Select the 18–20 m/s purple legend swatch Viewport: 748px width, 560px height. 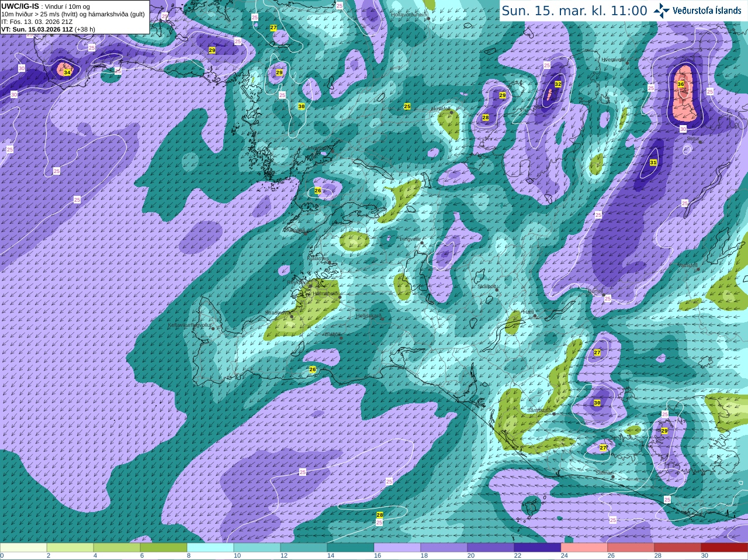pos(444,548)
